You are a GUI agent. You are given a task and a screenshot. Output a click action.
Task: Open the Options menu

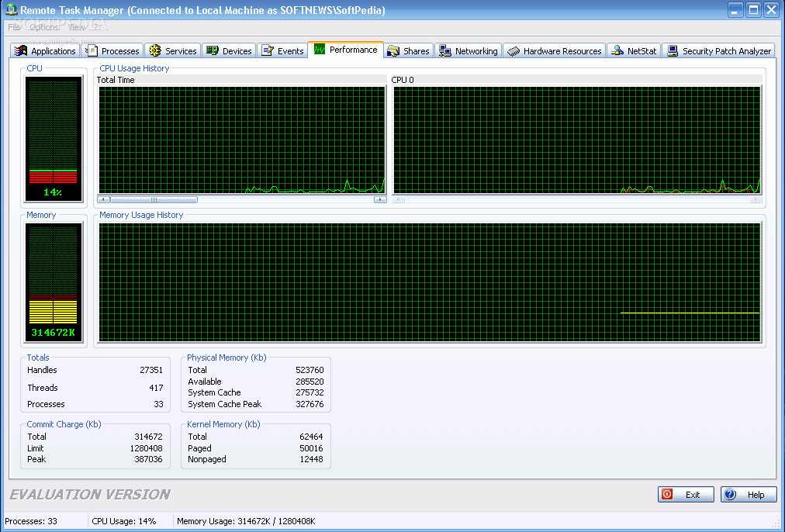point(44,27)
